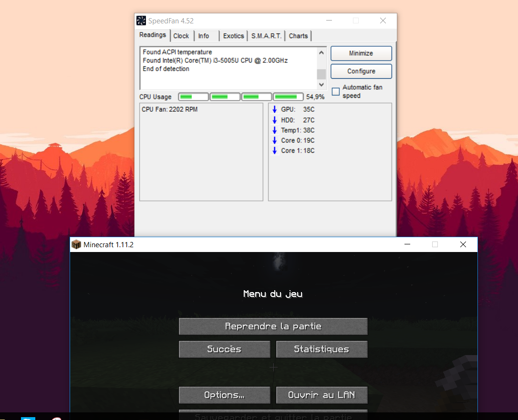Screen dimensions: 518x420
Task: Switch to the Readings tab
Action: pos(153,35)
